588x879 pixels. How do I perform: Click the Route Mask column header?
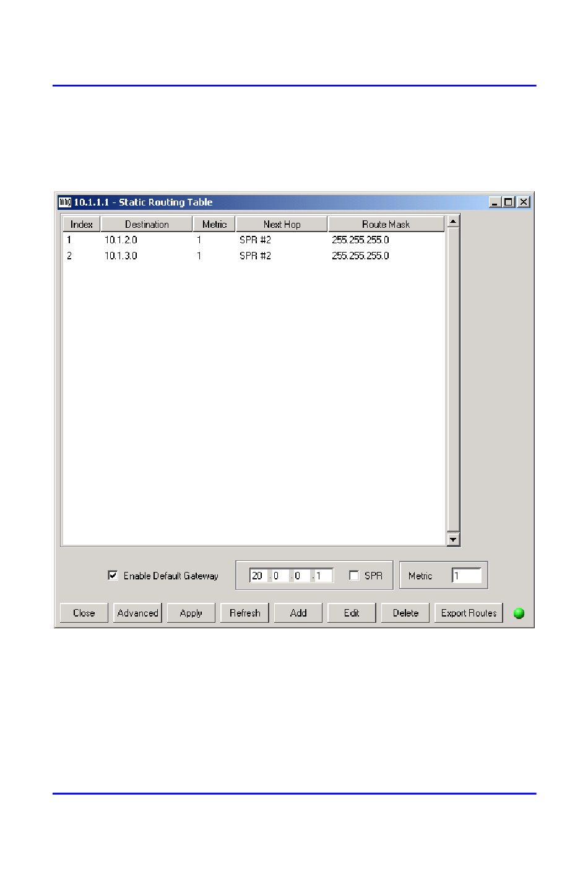[386, 224]
